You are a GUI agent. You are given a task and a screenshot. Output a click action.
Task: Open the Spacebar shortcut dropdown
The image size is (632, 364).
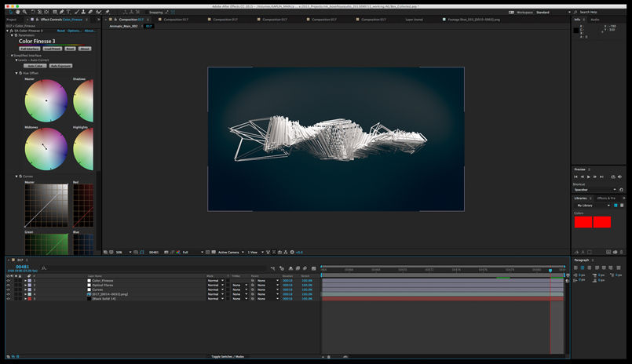pos(594,190)
